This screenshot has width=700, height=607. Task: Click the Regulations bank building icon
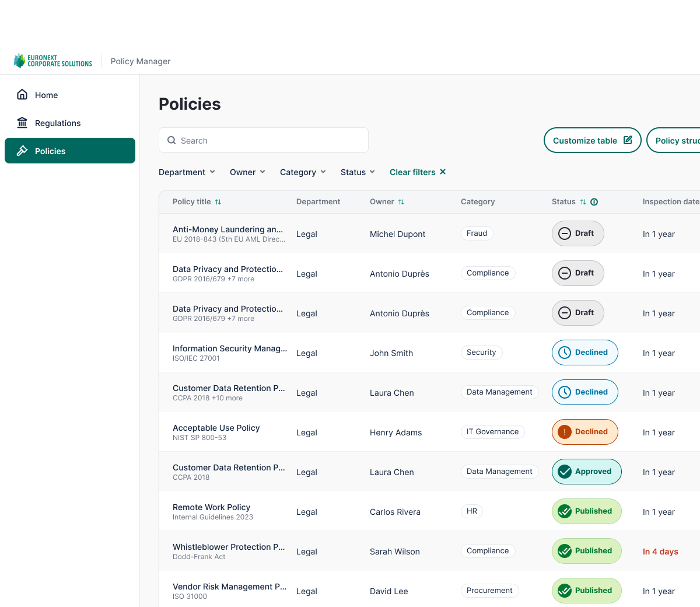click(x=22, y=123)
